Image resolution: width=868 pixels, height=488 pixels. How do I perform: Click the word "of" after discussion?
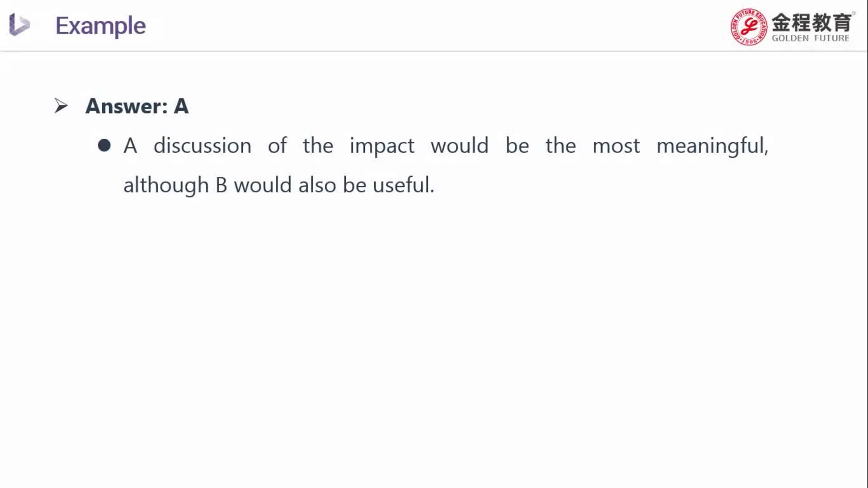[277, 146]
